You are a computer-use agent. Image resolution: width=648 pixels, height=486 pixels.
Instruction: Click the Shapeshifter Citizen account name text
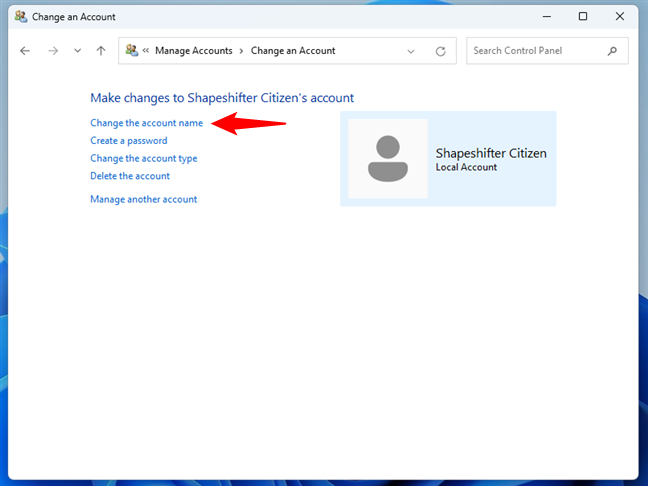491,153
